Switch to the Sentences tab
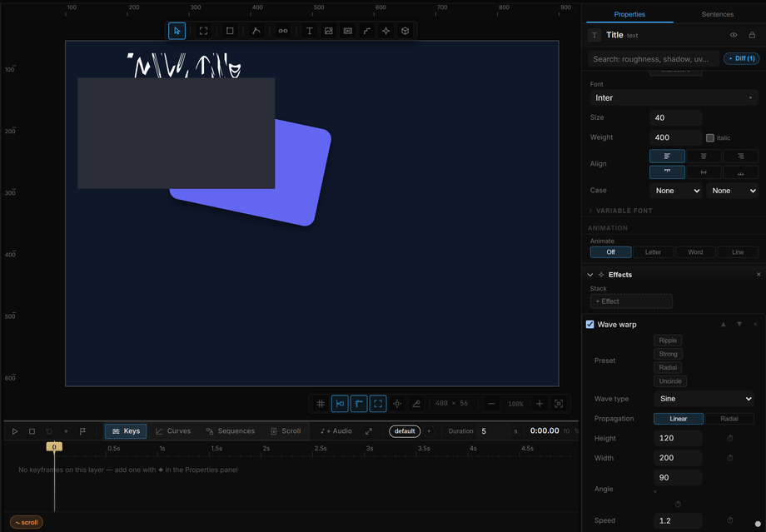The height and width of the screenshot is (532, 766). 718,14
